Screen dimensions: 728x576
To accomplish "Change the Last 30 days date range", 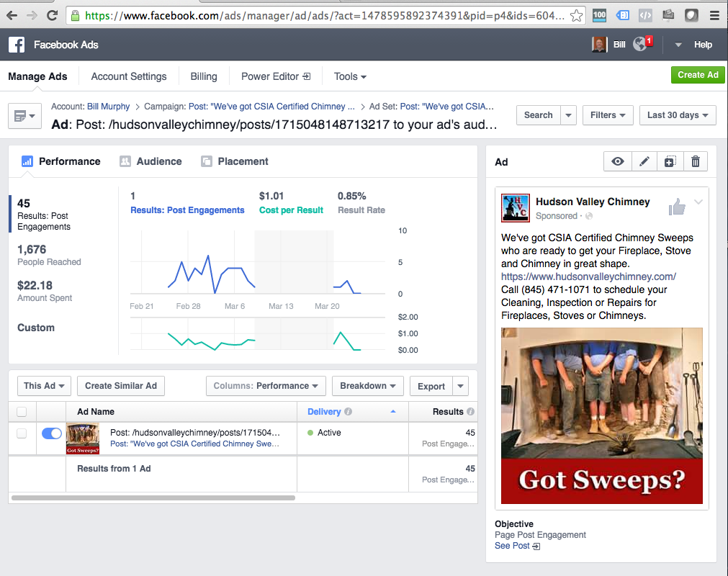I will [x=678, y=115].
